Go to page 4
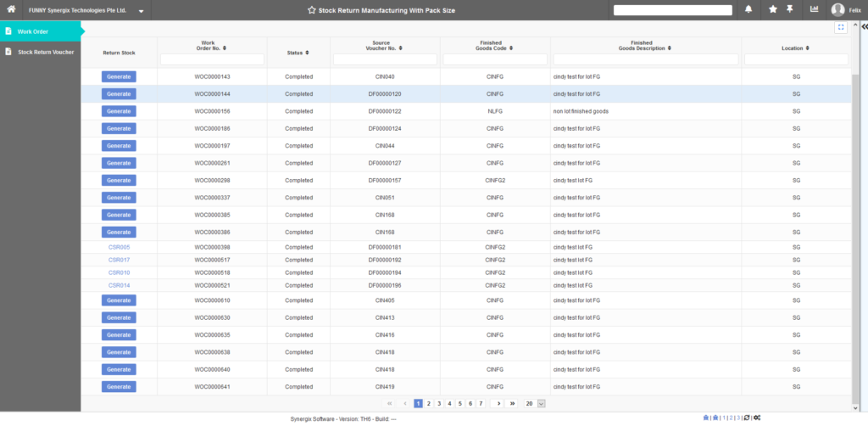Screen dimensions: 868x426 (x=449, y=403)
